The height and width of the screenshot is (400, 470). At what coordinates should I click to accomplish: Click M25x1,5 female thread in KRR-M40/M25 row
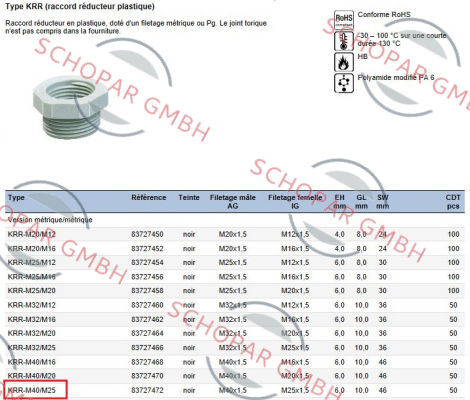295,390
